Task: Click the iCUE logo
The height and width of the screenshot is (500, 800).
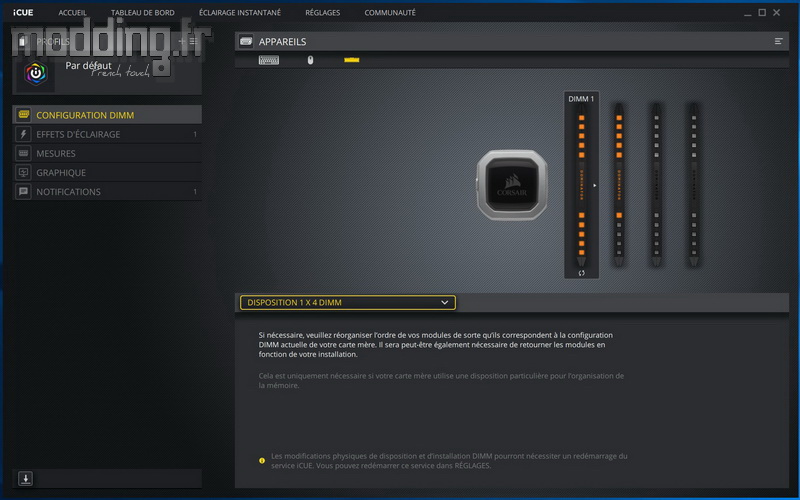Action: pos(23,12)
